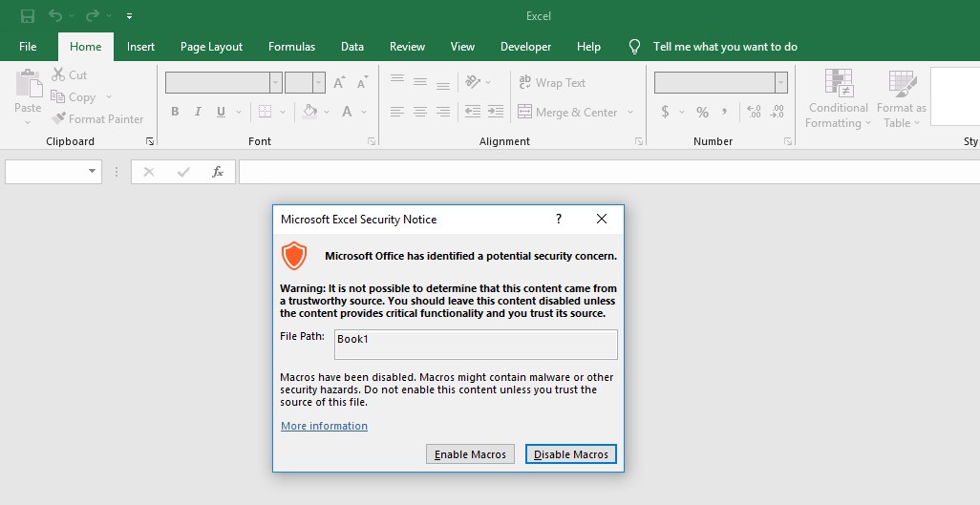Click Center alignment icon
980x505 pixels.
point(420,112)
